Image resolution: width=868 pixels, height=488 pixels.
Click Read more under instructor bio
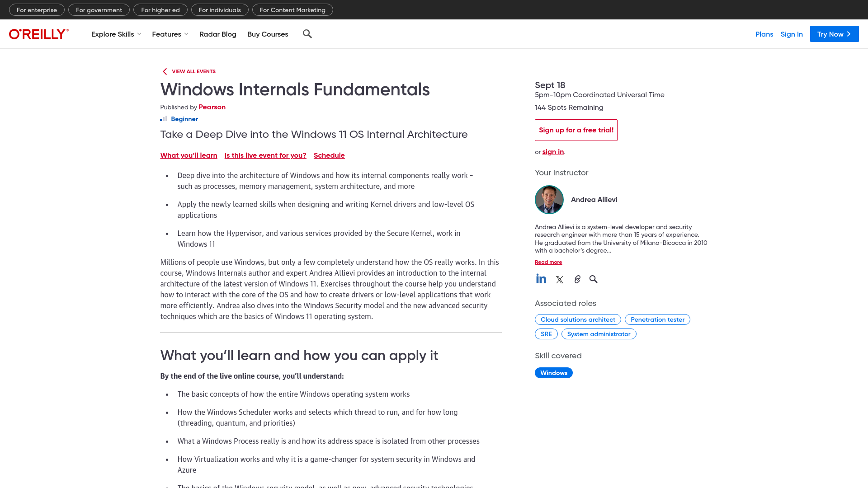pyautogui.click(x=548, y=262)
